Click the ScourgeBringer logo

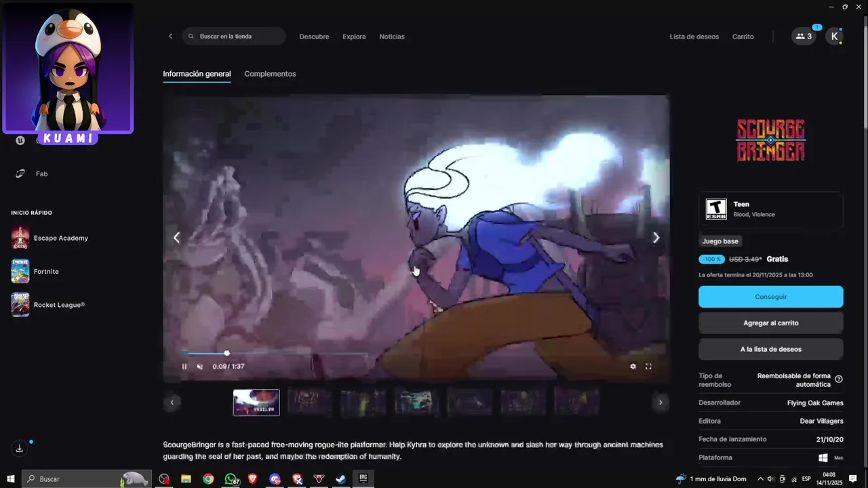pyautogui.click(x=771, y=140)
